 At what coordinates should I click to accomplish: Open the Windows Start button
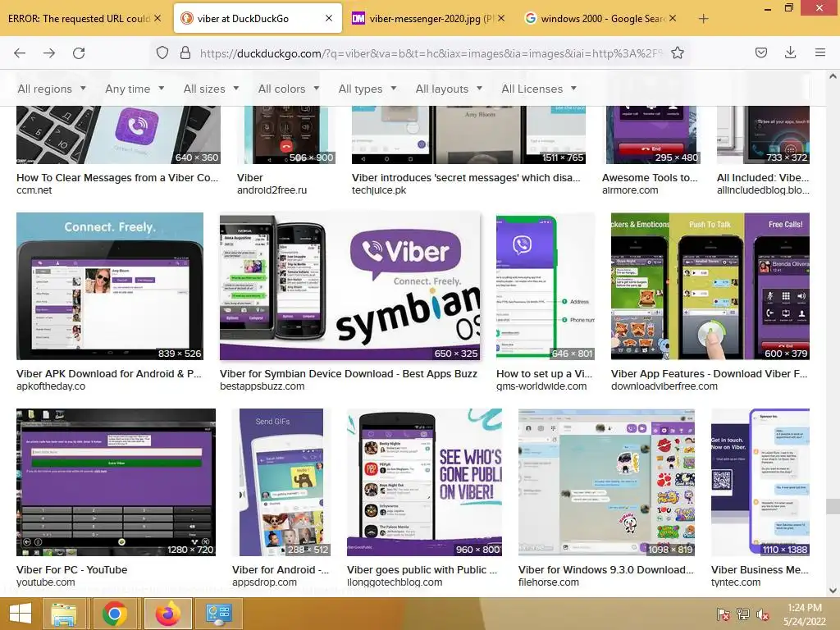(21, 614)
